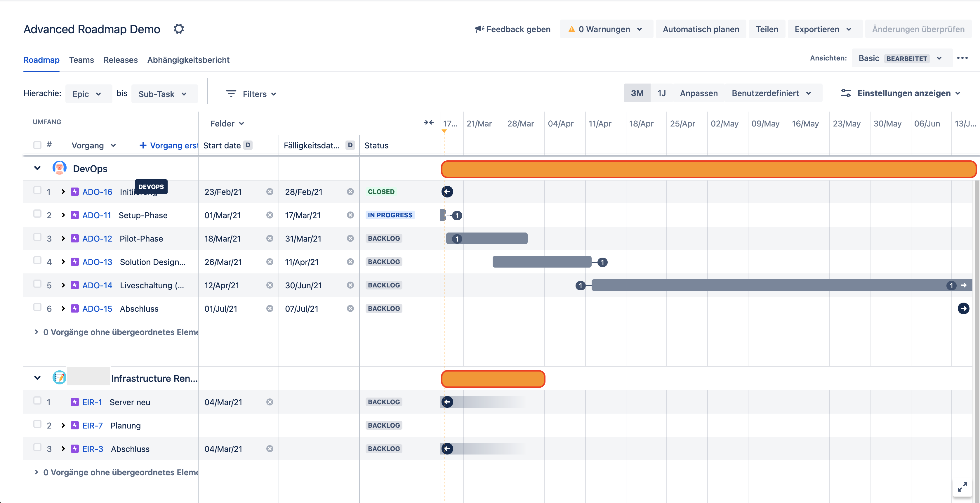Screen dimensions: 980x503
Task: Click the right arrow on ADO-15 timeline row
Action: pos(963,308)
